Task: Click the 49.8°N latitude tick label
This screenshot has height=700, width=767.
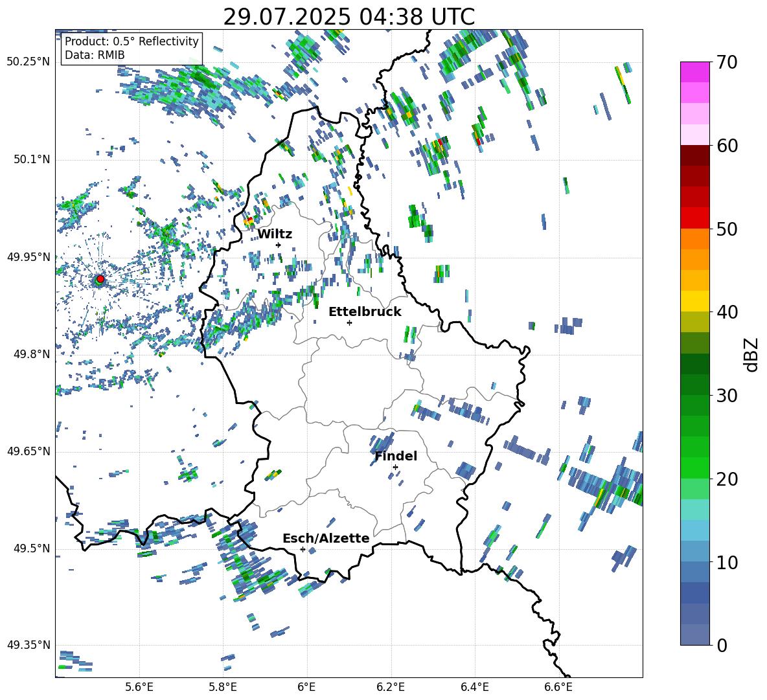Action: pos(32,354)
